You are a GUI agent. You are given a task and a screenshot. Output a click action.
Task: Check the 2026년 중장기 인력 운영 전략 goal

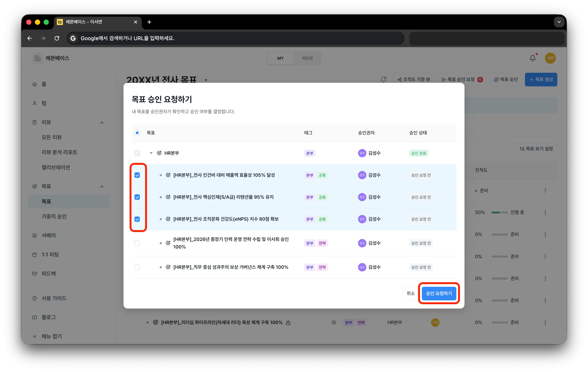137,243
